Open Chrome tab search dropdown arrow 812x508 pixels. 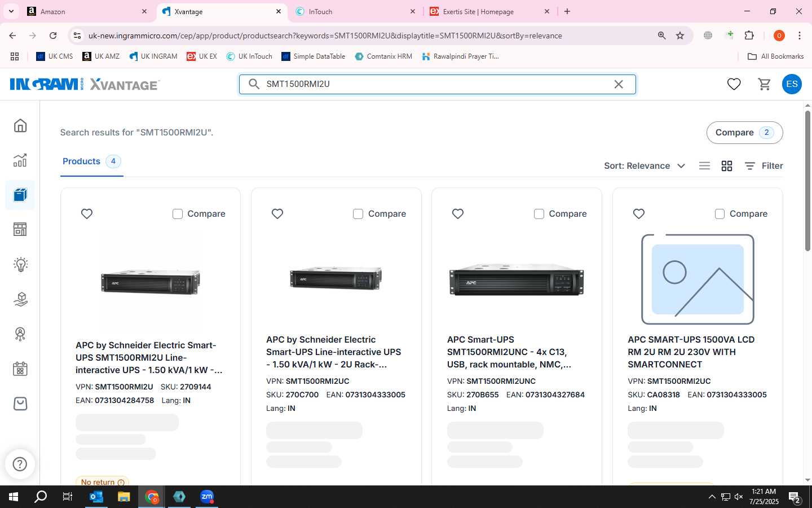(x=11, y=11)
